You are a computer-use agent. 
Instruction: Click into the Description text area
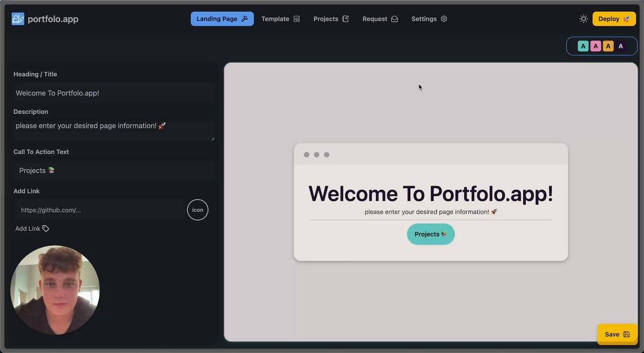(x=113, y=130)
